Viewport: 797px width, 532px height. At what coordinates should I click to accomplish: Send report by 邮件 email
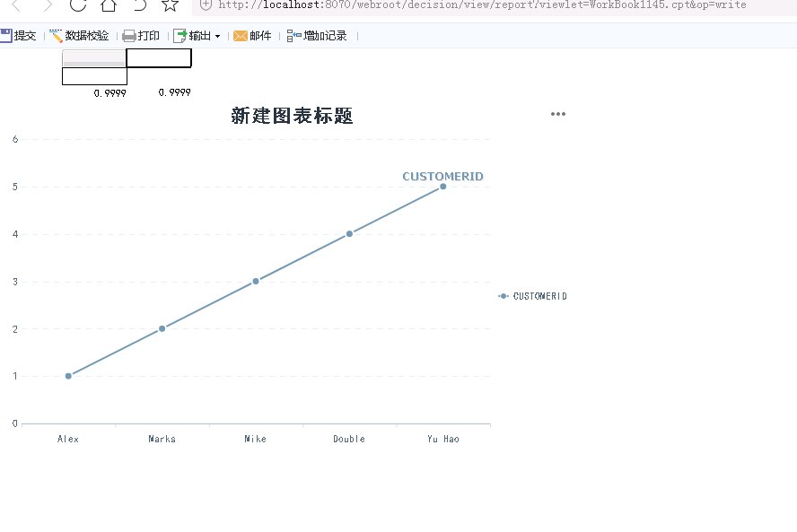coord(252,36)
